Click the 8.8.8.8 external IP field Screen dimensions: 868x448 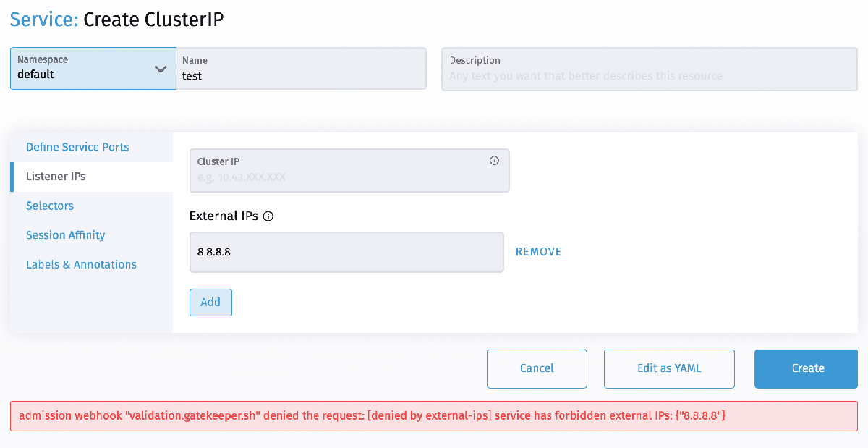tap(346, 252)
